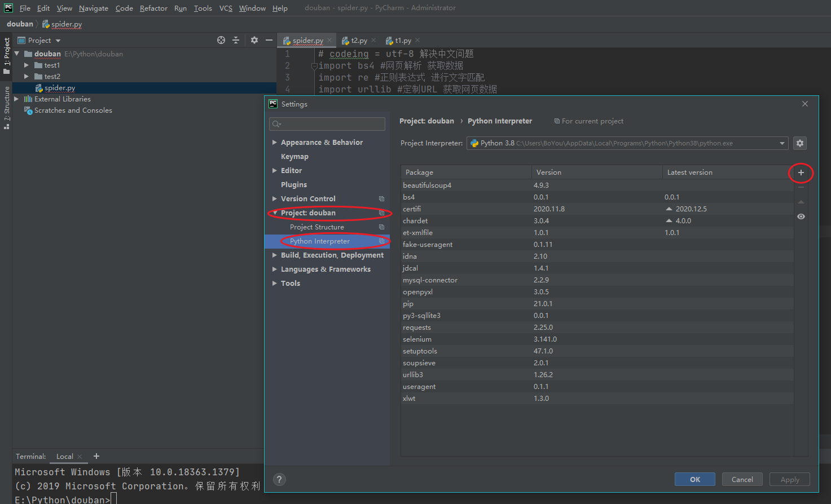The height and width of the screenshot is (504, 831).
Task: Open the Tools menu in menu bar
Action: tap(203, 8)
